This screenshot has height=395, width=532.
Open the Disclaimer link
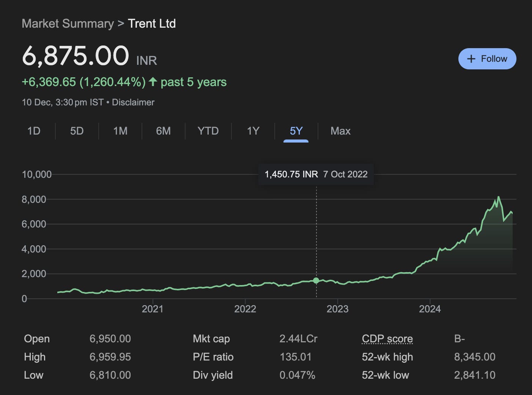(133, 102)
